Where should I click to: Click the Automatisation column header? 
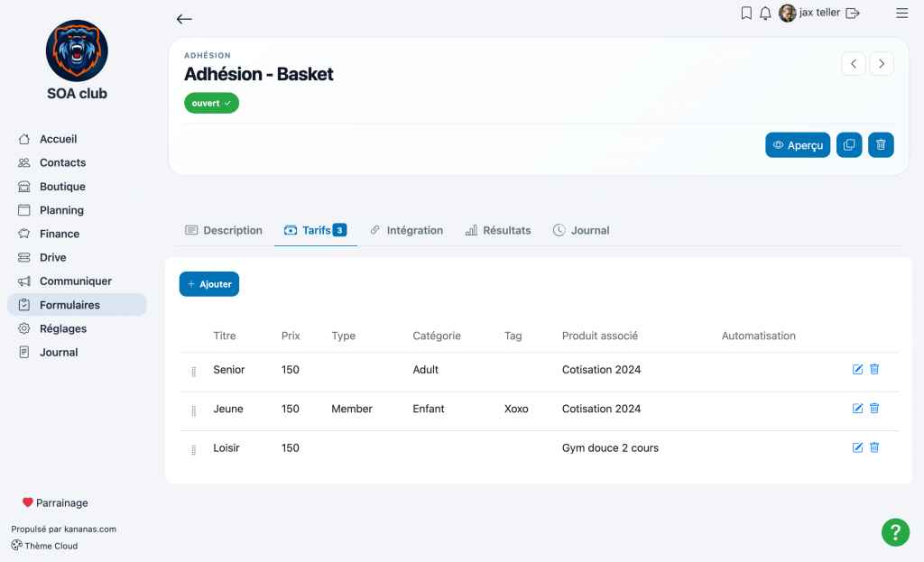click(x=758, y=336)
